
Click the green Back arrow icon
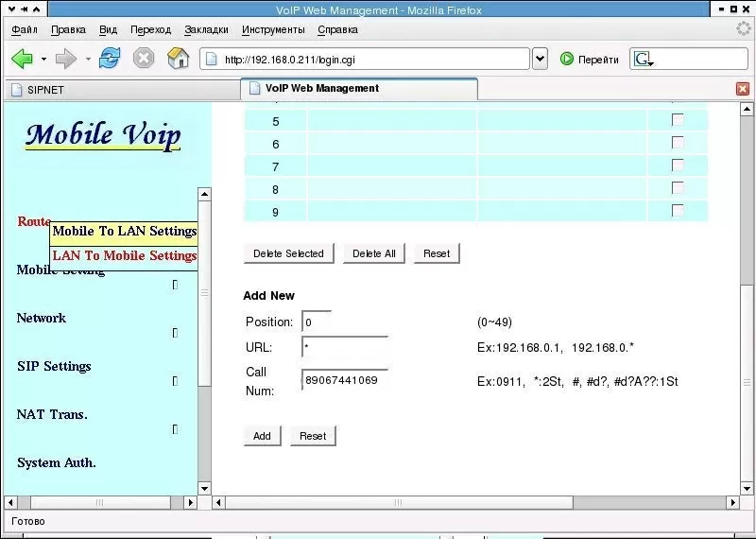coord(22,59)
